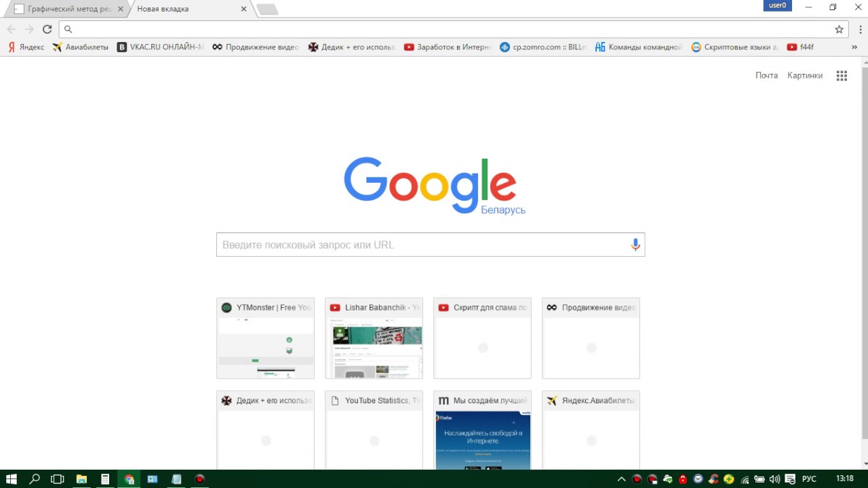
Task: Open the Скриптовые языки bookmark
Action: pyautogui.click(x=735, y=47)
